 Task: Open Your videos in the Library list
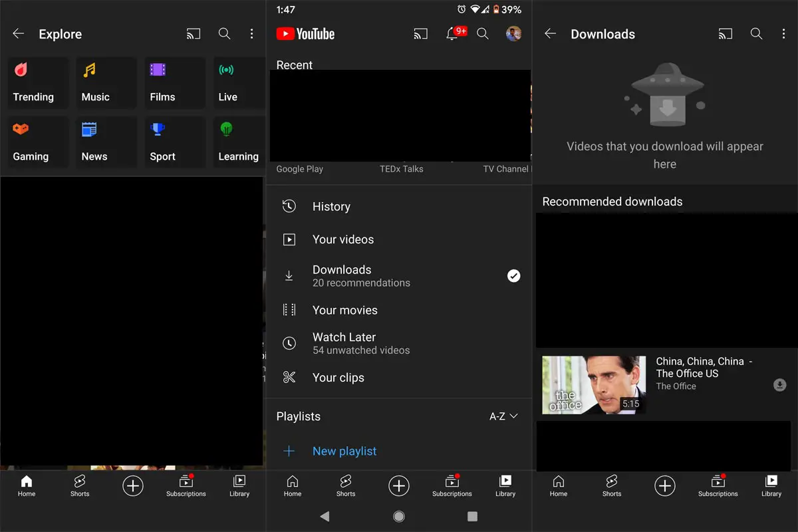click(x=399, y=239)
